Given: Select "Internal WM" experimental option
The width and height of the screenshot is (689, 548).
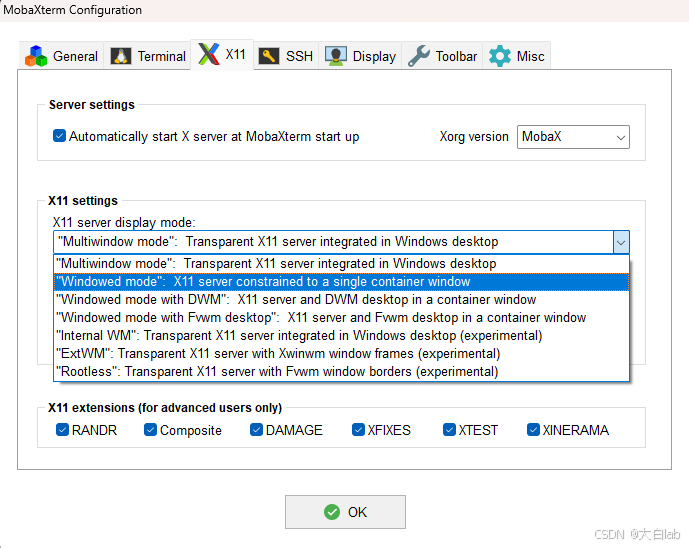Looking at the screenshot, I should 341,336.
